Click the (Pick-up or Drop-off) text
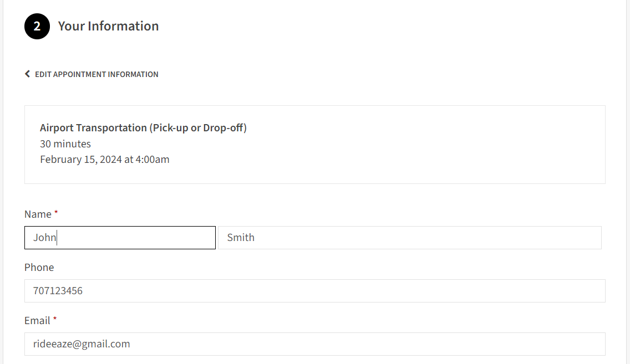The width and height of the screenshot is (630, 364). pyautogui.click(x=197, y=128)
